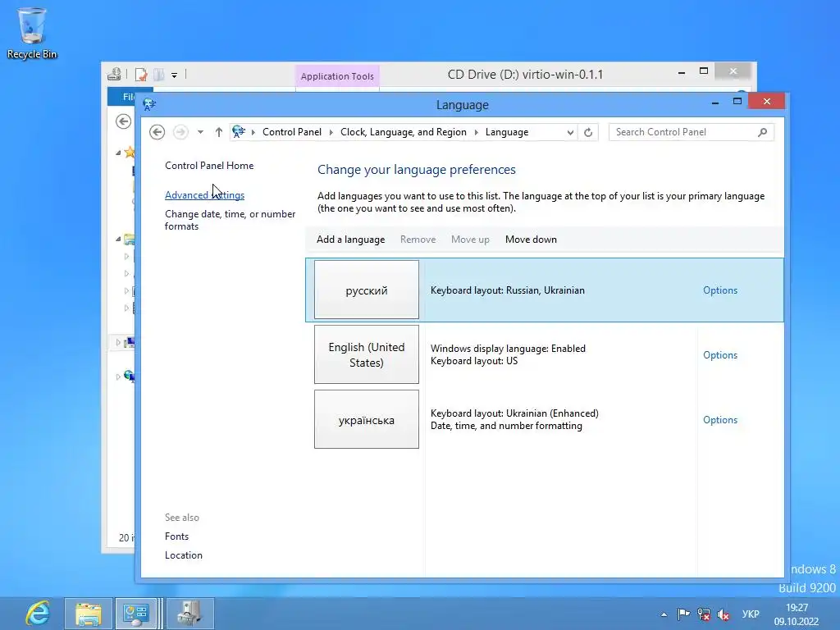Viewport: 840px width, 630px height.
Task: Launch Internet Explorer from taskbar
Action: click(38, 613)
